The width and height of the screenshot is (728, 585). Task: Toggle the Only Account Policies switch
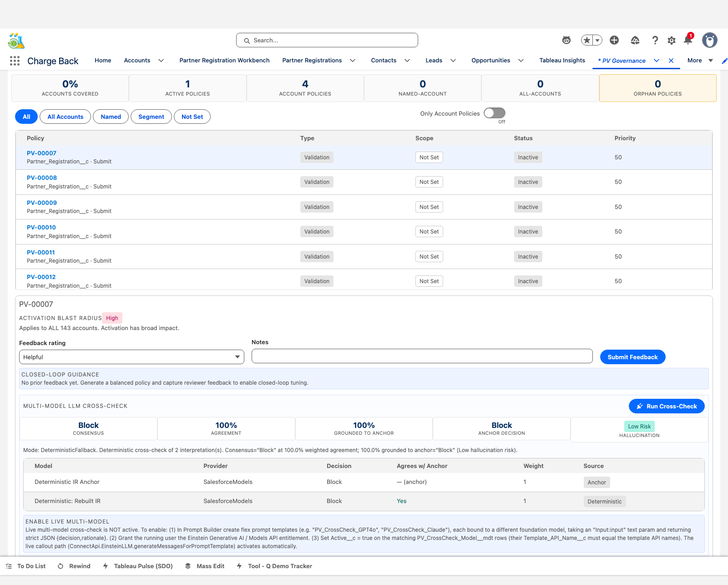tap(495, 113)
